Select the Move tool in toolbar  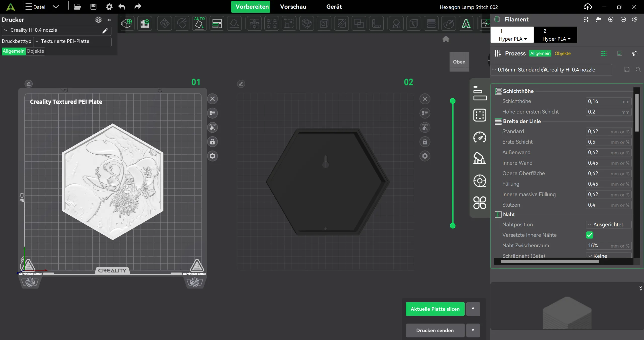165,24
